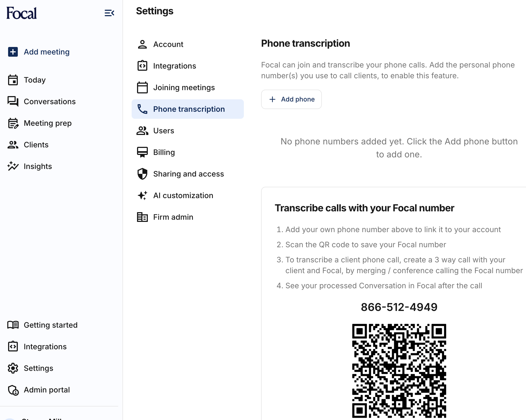Click the Firm admin building icon
Viewport: 526px width, 420px height.
point(142,217)
